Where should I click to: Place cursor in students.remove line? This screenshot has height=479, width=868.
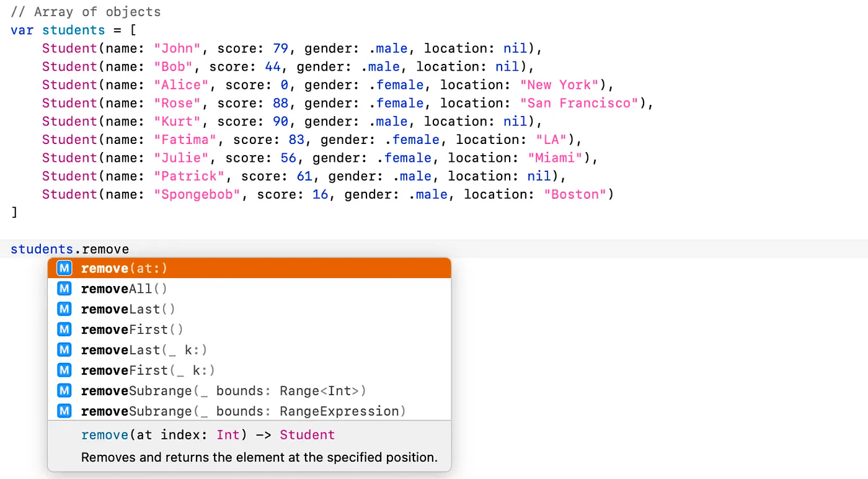434,249
